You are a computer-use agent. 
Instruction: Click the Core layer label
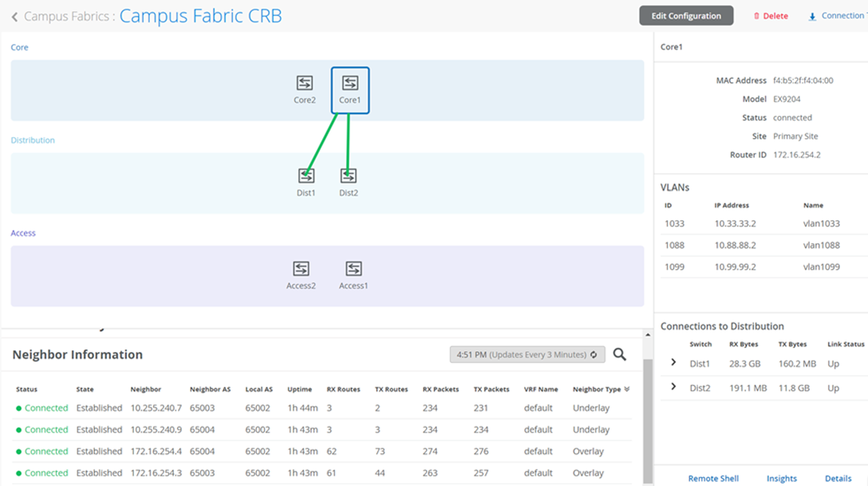[19, 48]
